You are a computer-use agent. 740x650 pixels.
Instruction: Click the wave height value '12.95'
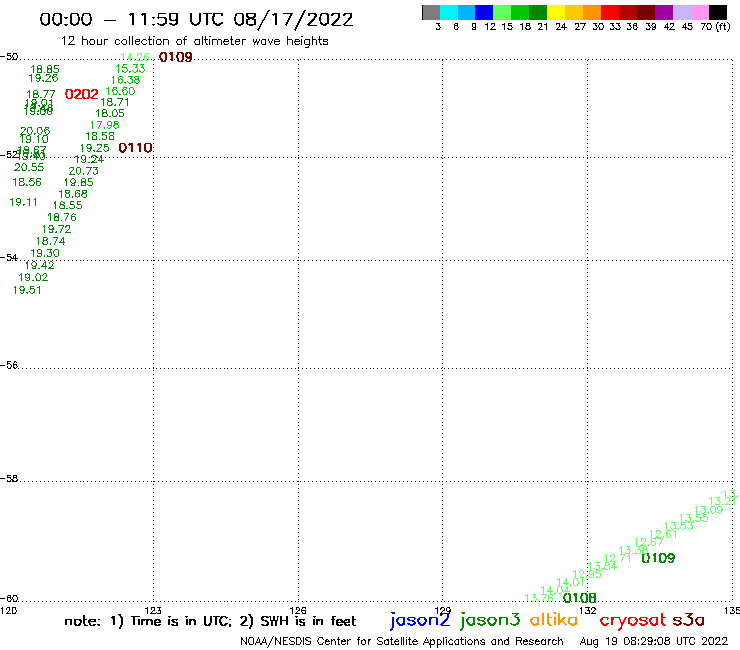point(587,574)
